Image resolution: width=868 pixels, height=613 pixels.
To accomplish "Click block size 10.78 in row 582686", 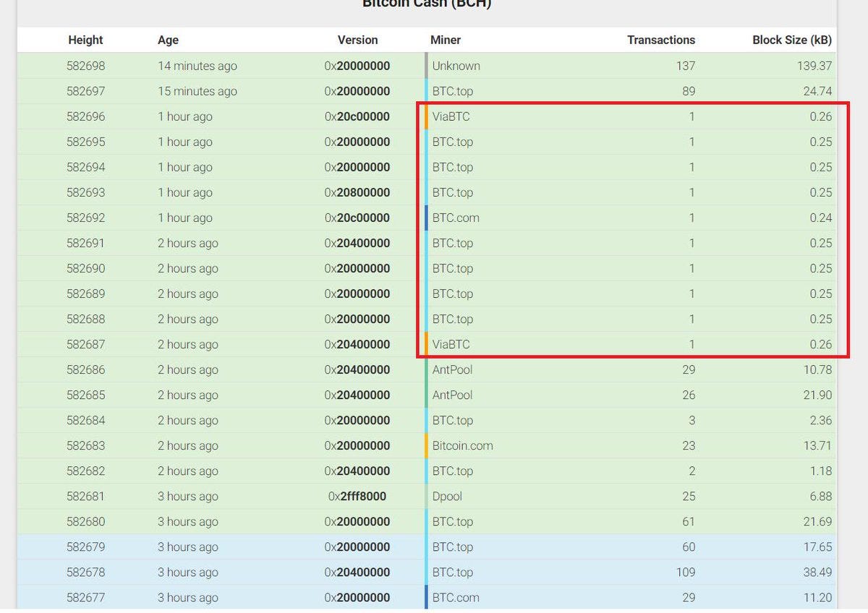I will coord(817,369).
